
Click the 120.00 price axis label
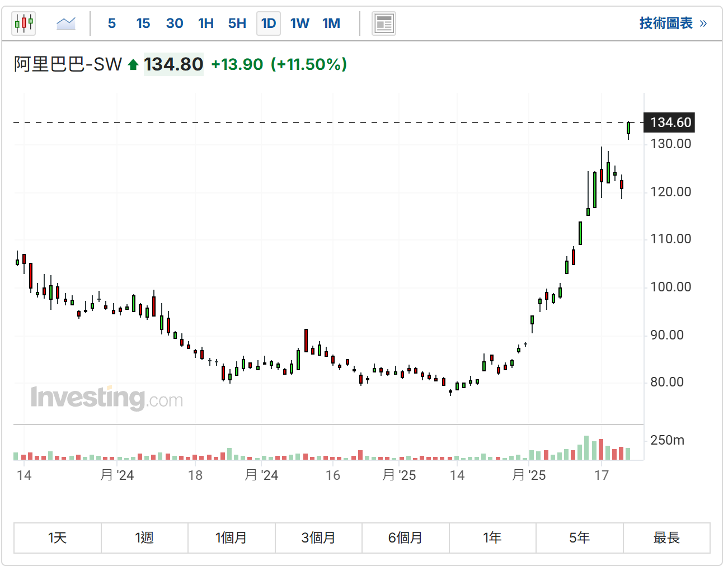pos(671,192)
